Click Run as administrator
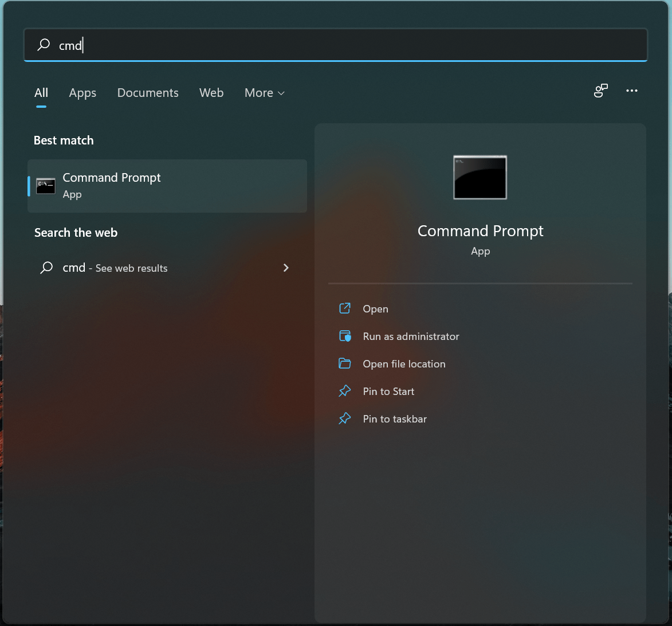 pyautogui.click(x=411, y=336)
